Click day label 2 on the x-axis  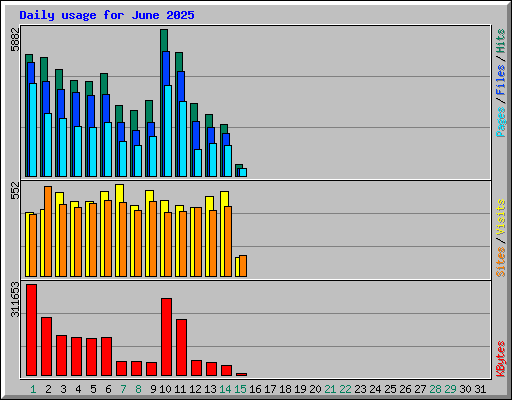coord(49,389)
